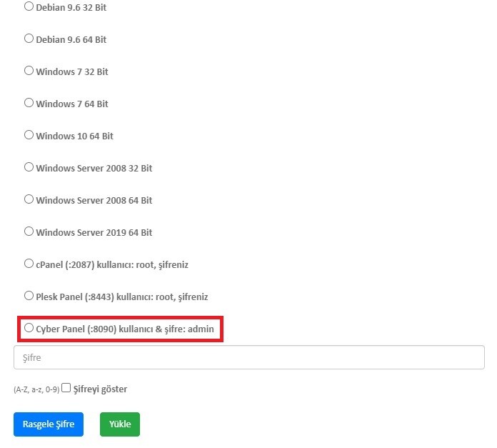This screenshot has height=448, width=497.
Task: Focus the Şifre password input field
Action: tap(249, 357)
